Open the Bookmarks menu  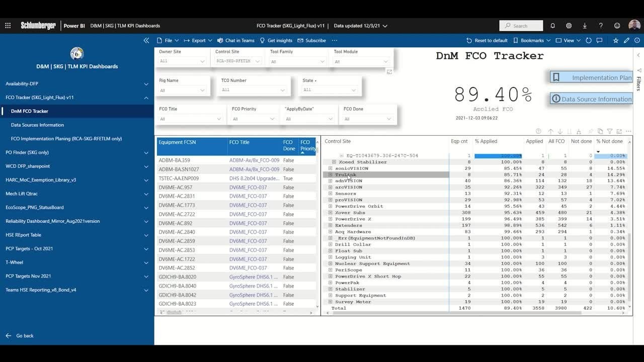(x=532, y=40)
